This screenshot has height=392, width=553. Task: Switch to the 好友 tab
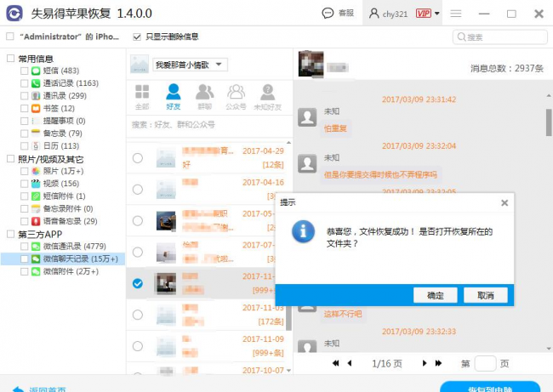[x=174, y=97]
